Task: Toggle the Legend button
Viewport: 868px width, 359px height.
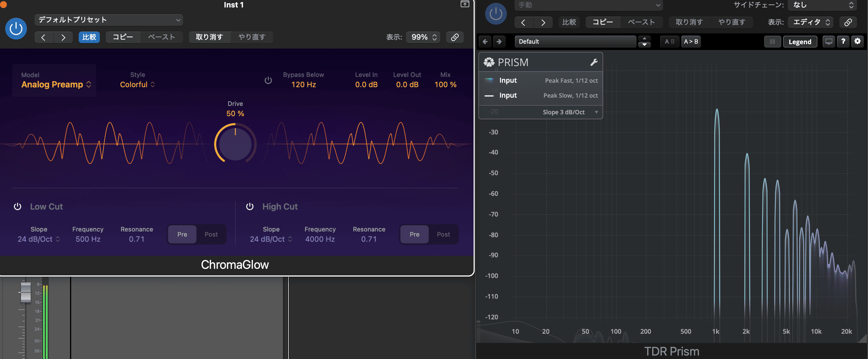Action: point(800,42)
